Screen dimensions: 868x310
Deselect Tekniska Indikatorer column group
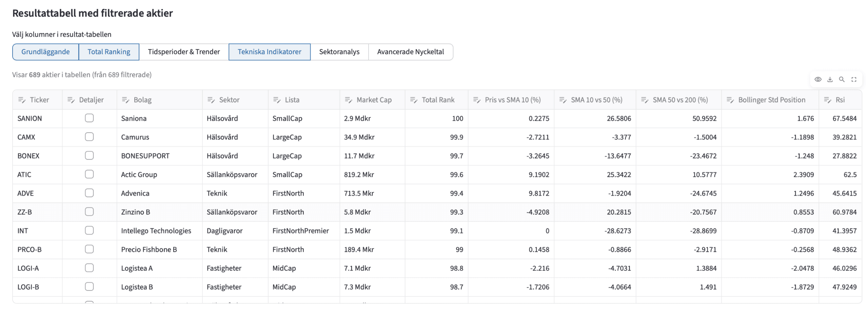tap(269, 52)
